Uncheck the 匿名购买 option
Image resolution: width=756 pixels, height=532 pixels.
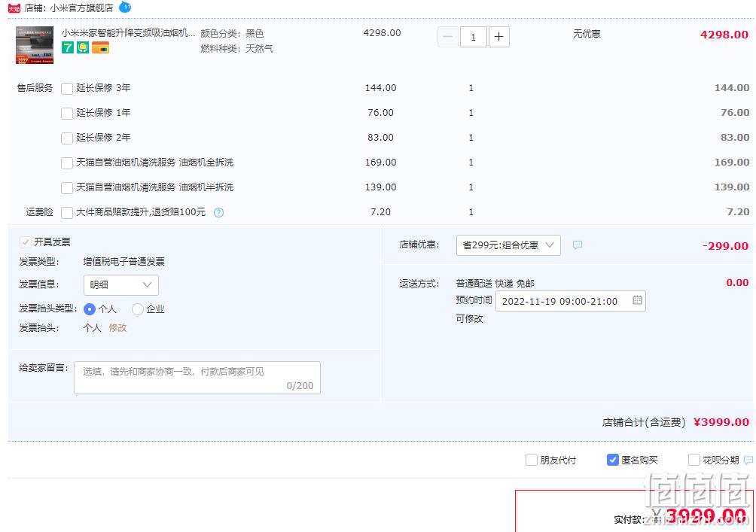(612, 460)
